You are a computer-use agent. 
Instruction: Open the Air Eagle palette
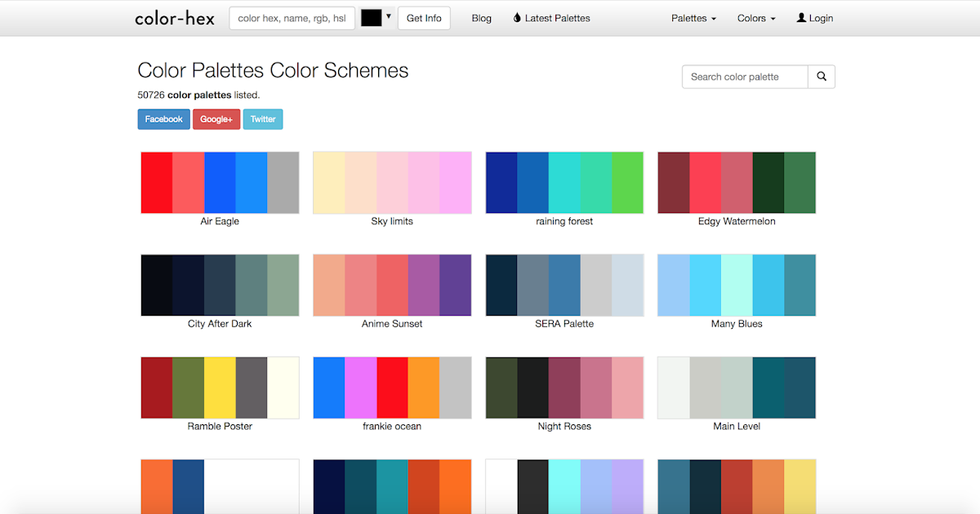click(219, 182)
